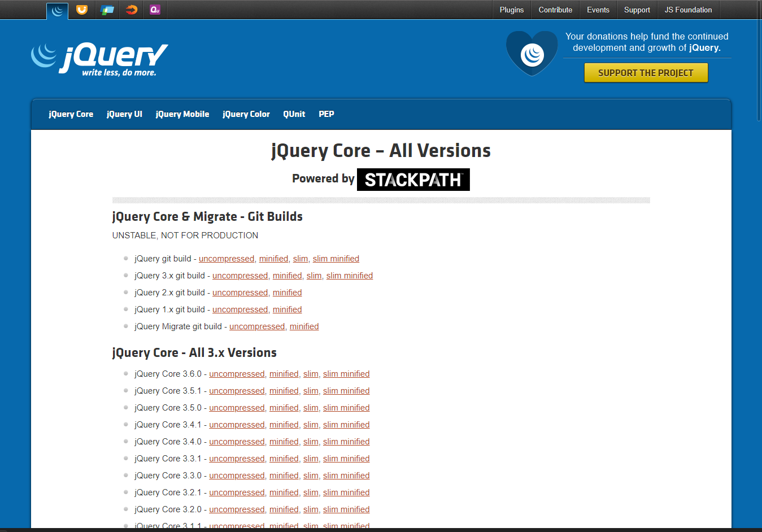Click 'jQuery Core & Migrate - Git Builds' heading
The width and height of the screenshot is (762, 532).
(x=207, y=217)
